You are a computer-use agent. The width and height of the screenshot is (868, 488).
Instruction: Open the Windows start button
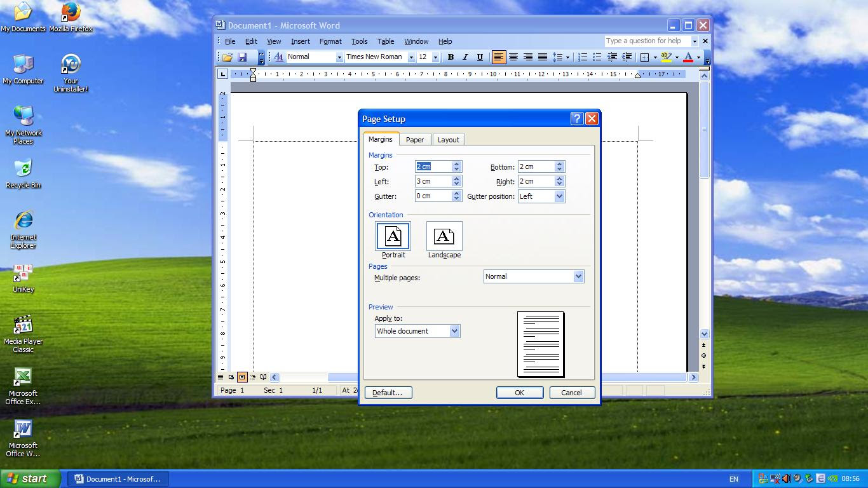[x=31, y=479]
